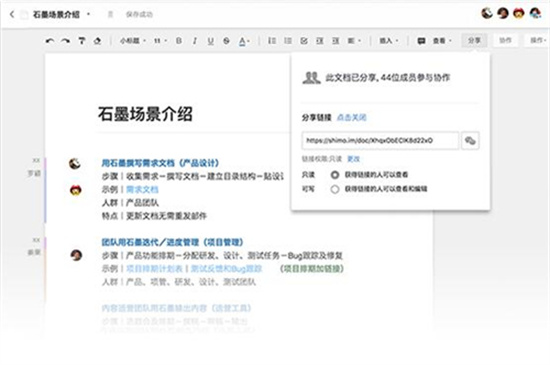Share link via WeChat icon

(470, 141)
